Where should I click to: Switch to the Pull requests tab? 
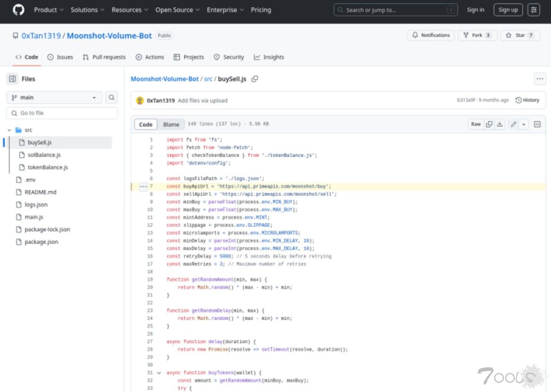(x=104, y=57)
